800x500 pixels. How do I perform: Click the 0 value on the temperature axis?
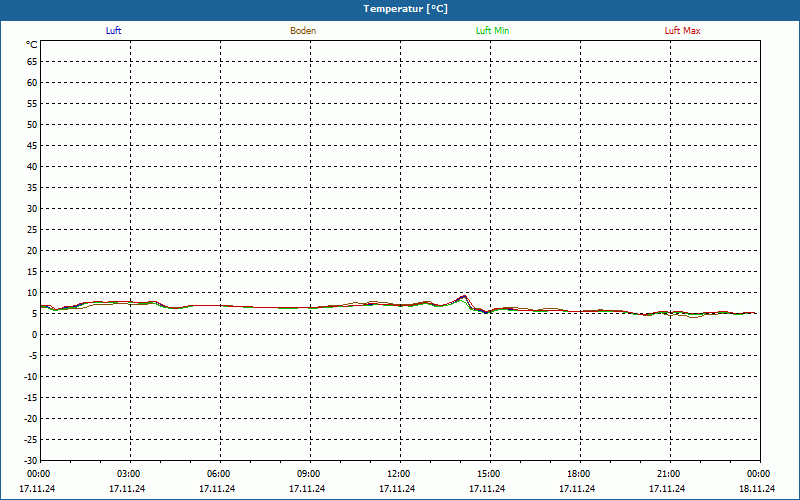click(x=35, y=335)
